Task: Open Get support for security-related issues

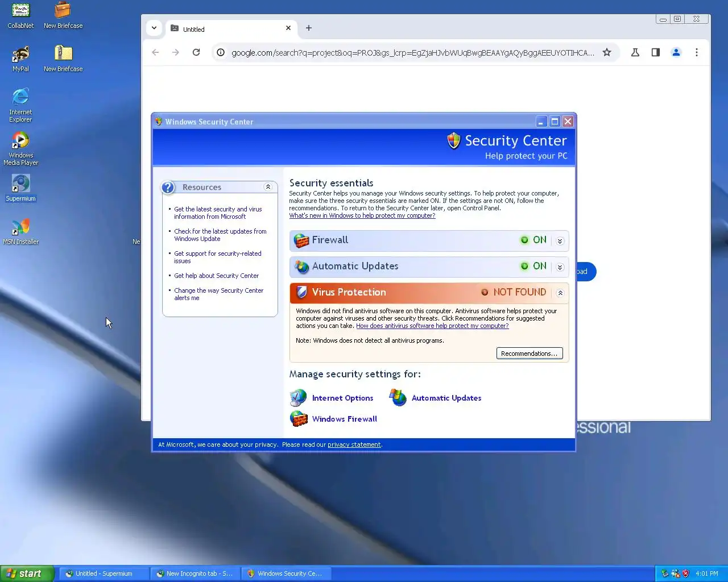Action: coord(218,257)
